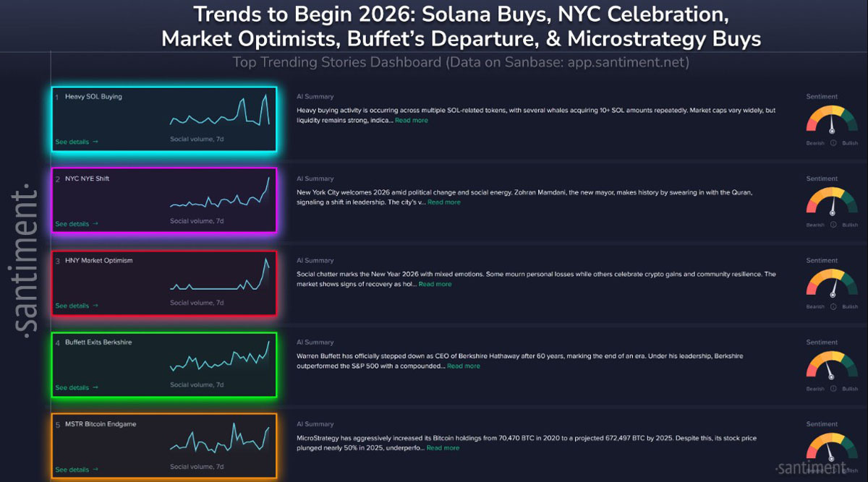Click info icon under Heavy SOL Buying sentiment
The width and height of the screenshot is (868, 482).
tap(833, 143)
